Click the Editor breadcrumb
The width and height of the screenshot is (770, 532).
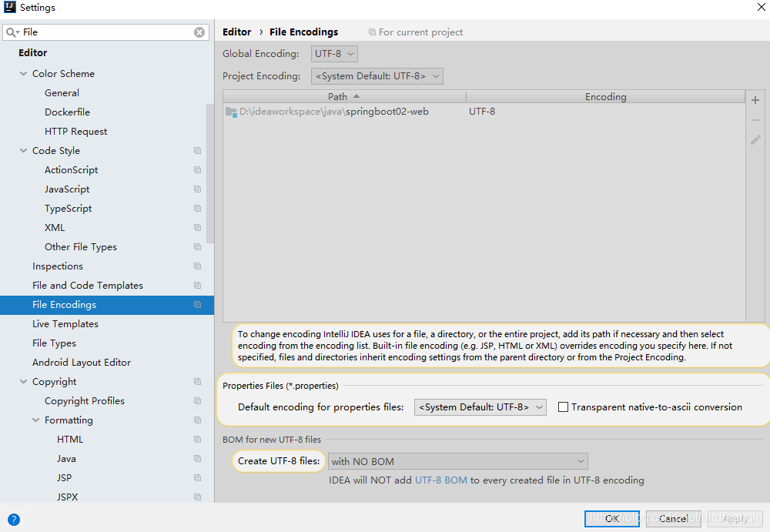tap(236, 32)
